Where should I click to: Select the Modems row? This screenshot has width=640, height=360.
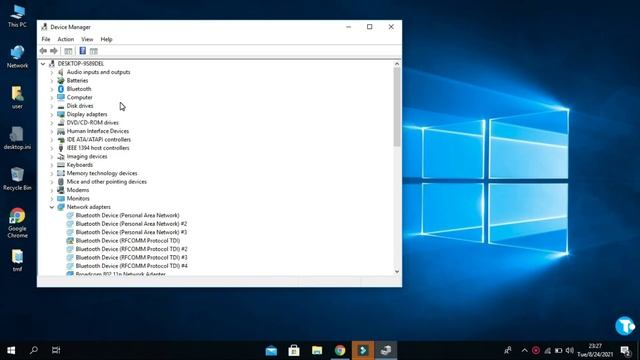(x=78, y=190)
